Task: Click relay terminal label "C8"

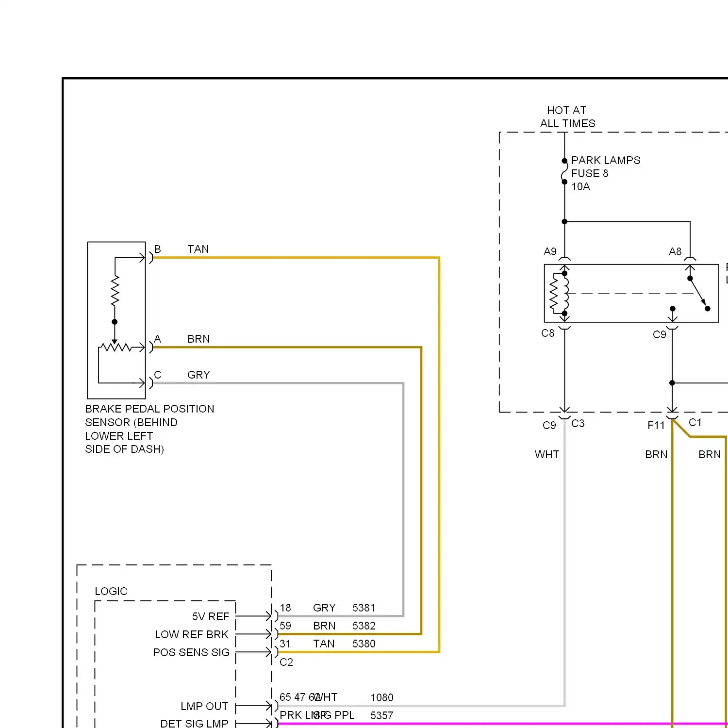Action: click(x=548, y=333)
